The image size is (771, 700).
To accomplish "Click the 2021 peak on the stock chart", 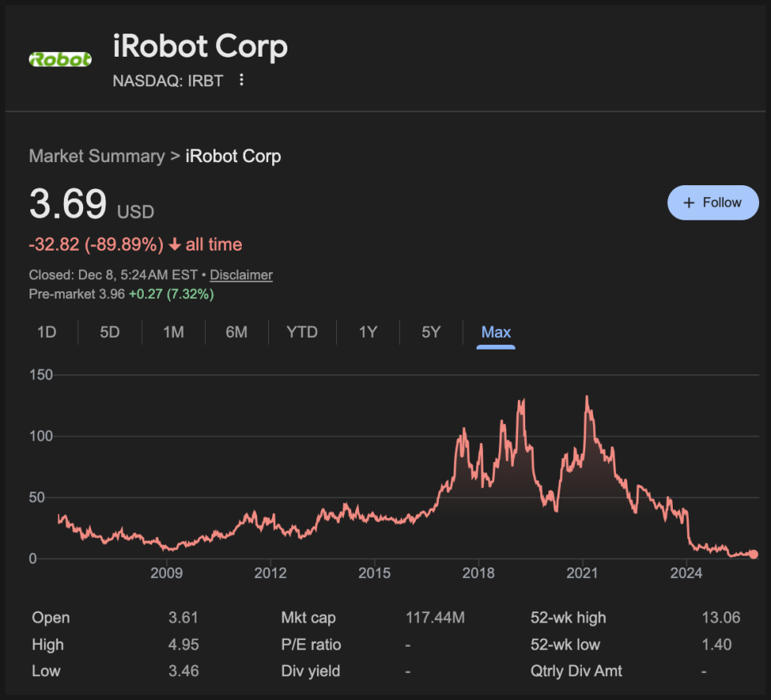I will tap(587, 397).
